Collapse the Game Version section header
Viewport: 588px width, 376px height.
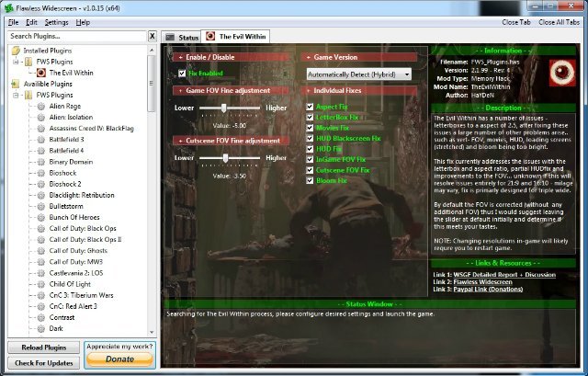pyautogui.click(x=359, y=57)
